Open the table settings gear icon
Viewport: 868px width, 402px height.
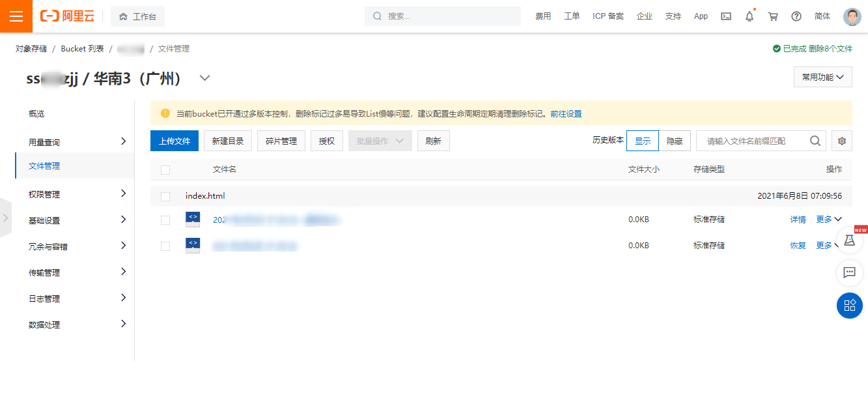click(842, 141)
